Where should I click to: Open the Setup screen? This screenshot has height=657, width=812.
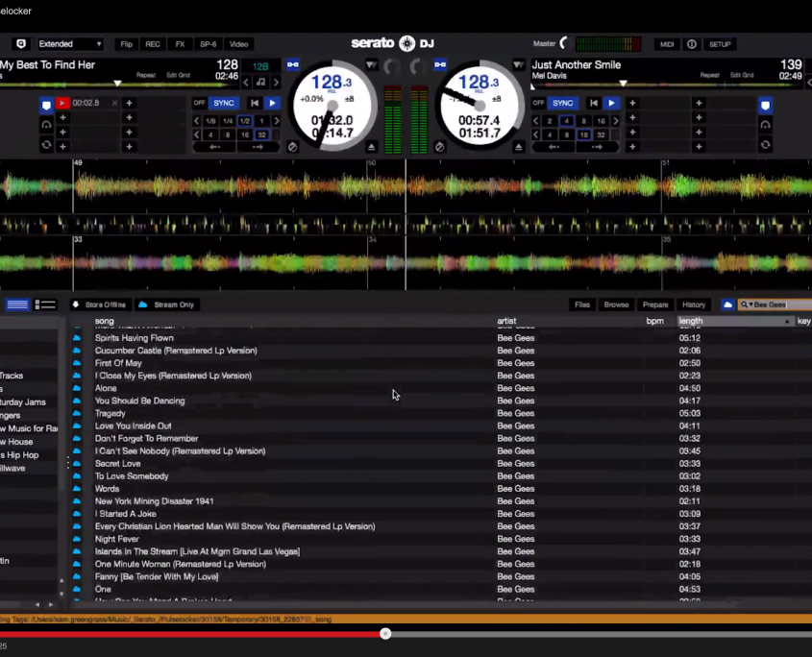[719, 43]
